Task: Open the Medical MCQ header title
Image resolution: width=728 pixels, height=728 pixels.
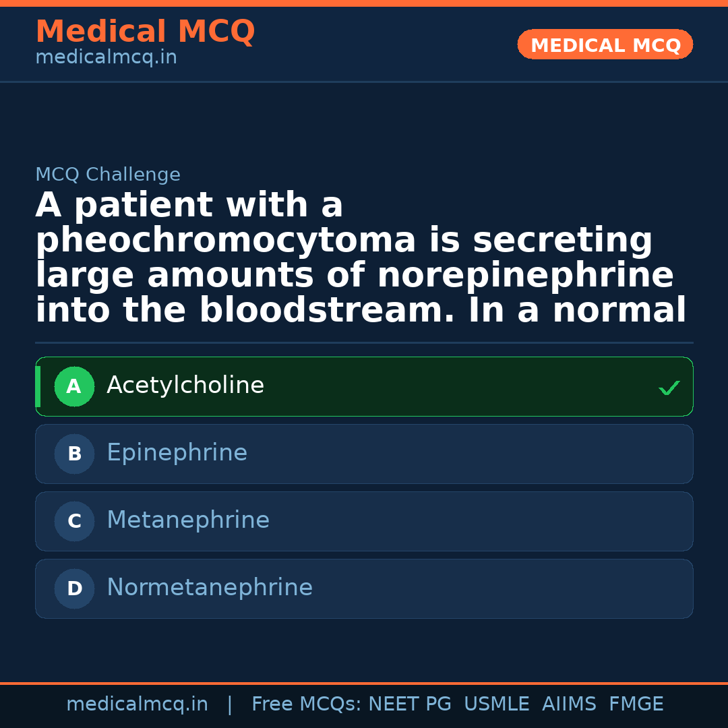Action: tap(145, 31)
